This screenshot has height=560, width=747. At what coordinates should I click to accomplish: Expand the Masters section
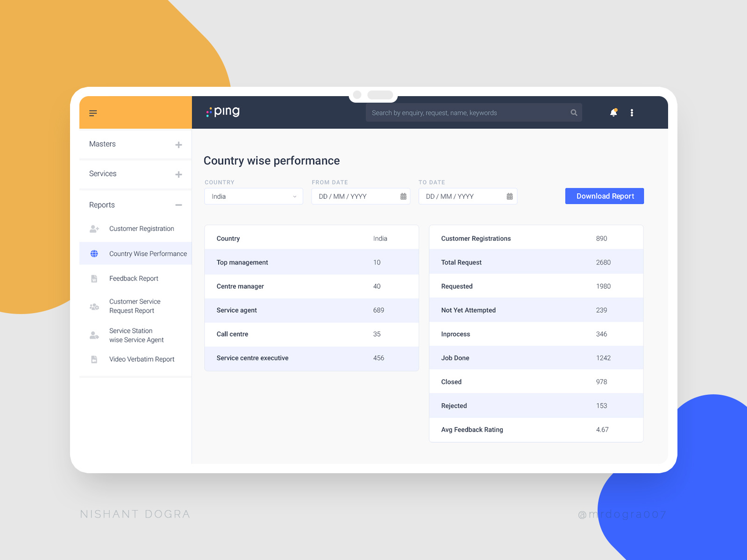178,144
